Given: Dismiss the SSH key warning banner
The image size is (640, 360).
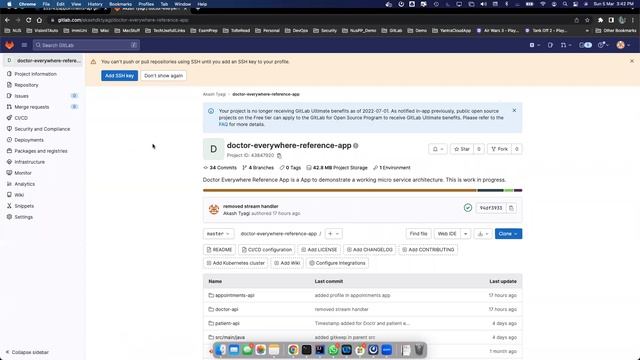Looking at the screenshot, I should pos(632,61).
